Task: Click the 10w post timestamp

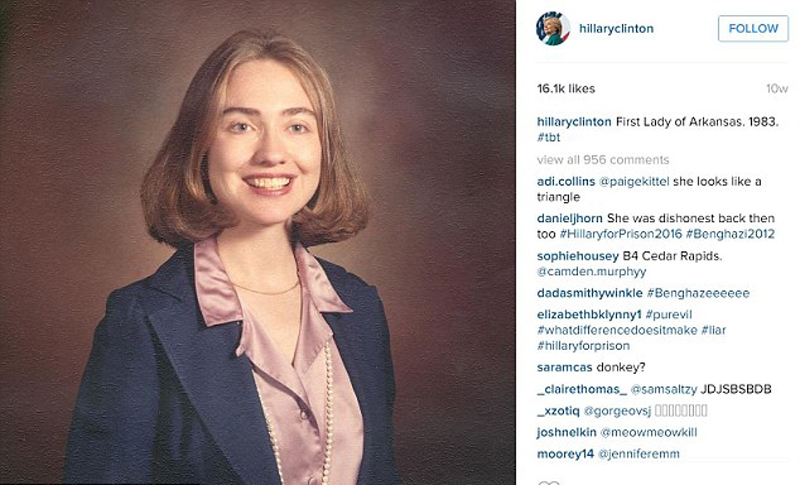Action: click(x=777, y=89)
